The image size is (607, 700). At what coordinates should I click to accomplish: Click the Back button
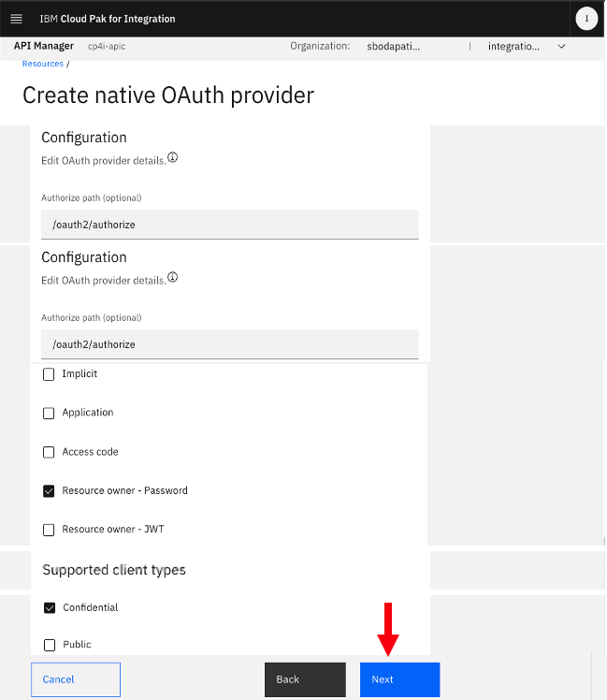(305, 679)
